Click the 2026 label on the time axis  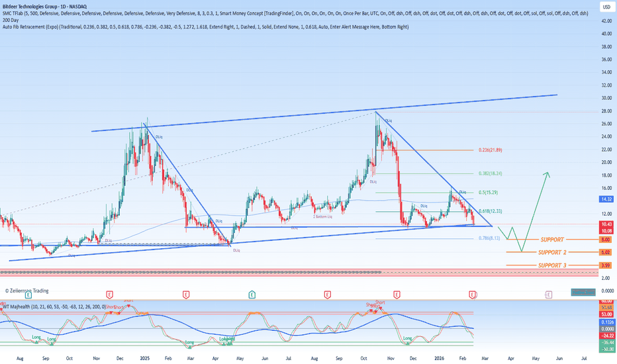tap(439, 359)
